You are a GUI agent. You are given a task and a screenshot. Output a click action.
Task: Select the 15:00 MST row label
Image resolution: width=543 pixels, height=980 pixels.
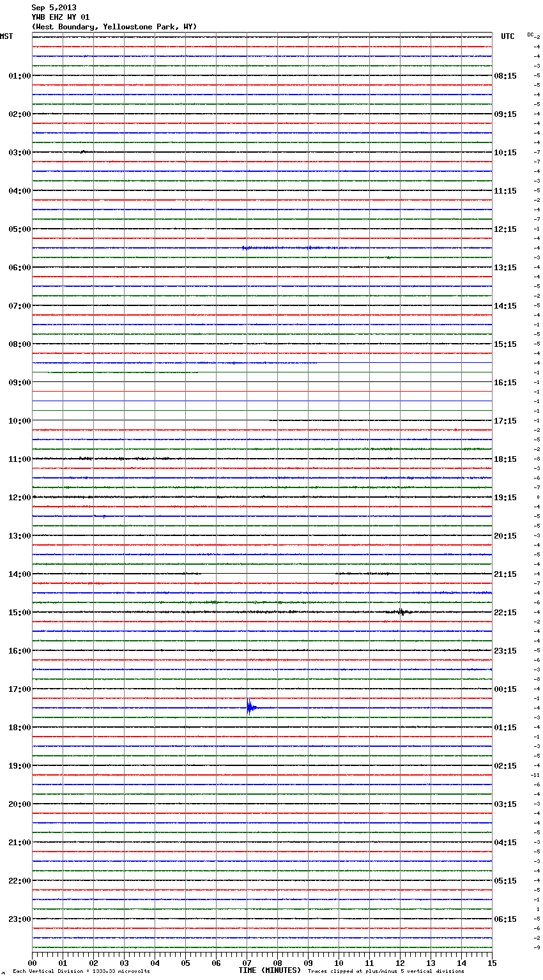[x=20, y=613]
